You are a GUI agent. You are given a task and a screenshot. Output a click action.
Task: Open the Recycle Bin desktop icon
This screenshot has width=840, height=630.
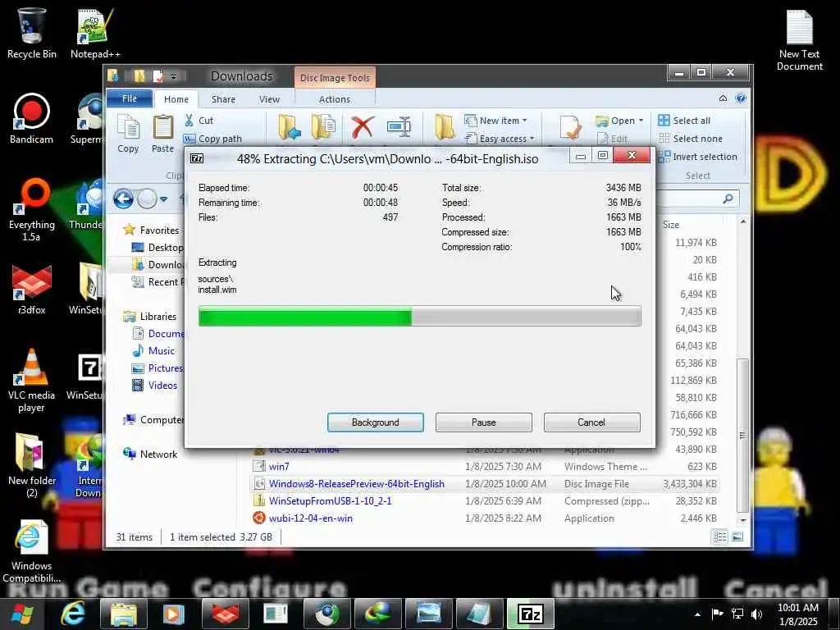pos(32,33)
